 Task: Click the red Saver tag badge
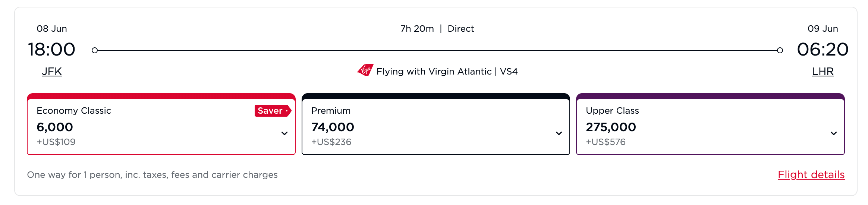point(273,111)
